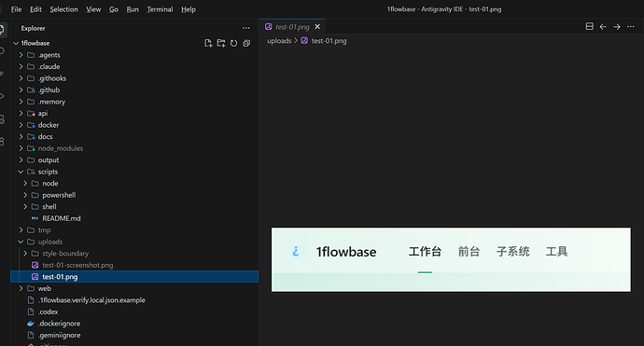
Task: Open the Run menu
Action: point(133,9)
